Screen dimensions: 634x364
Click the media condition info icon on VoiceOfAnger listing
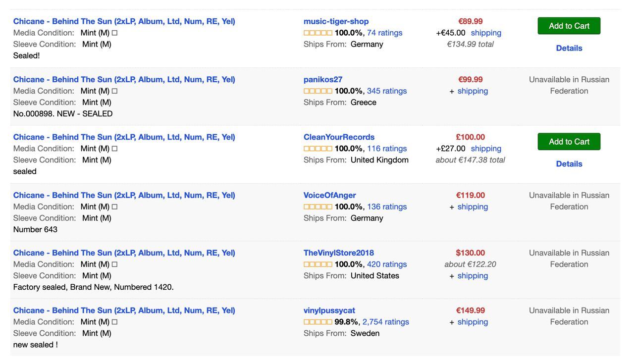114,207
